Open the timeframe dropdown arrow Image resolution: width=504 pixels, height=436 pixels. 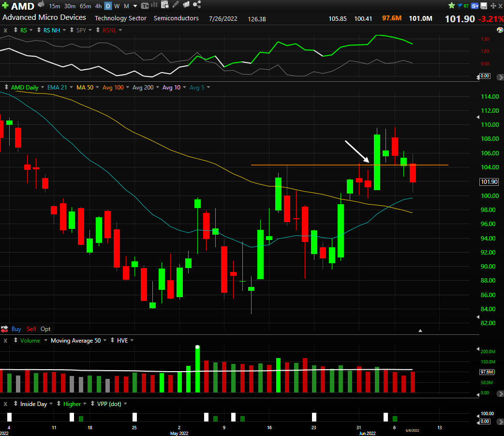[x=135, y=6]
